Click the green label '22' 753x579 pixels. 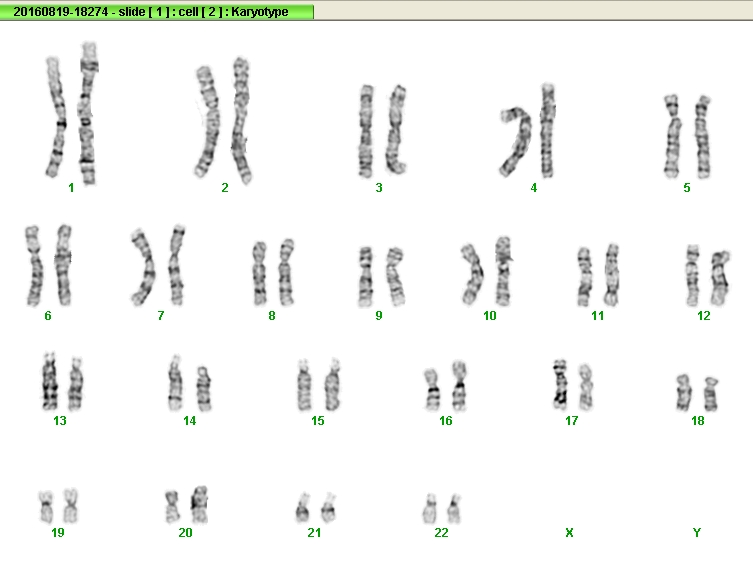click(x=441, y=533)
